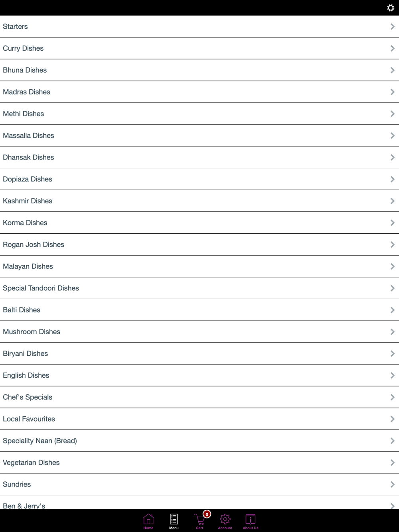Choose the Korma Dishes entry
Screen dimensions: 399x532
(199, 223)
